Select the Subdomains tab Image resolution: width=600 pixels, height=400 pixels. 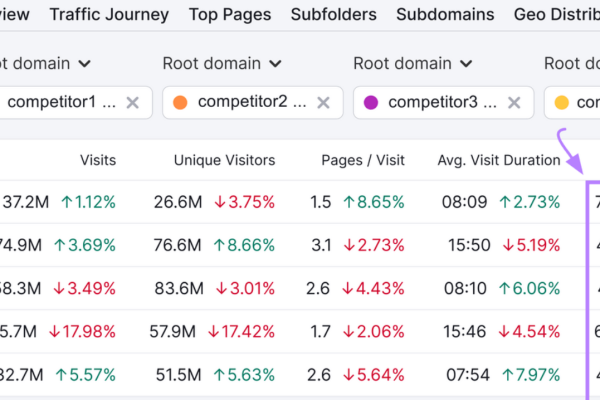[445, 15]
